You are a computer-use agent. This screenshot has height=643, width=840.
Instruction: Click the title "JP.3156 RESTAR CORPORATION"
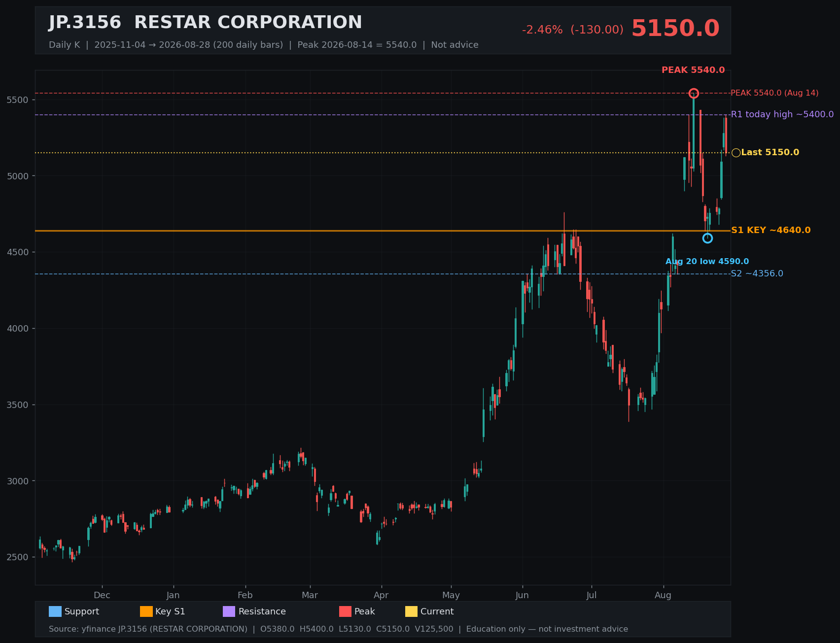(x=206, y=23)
